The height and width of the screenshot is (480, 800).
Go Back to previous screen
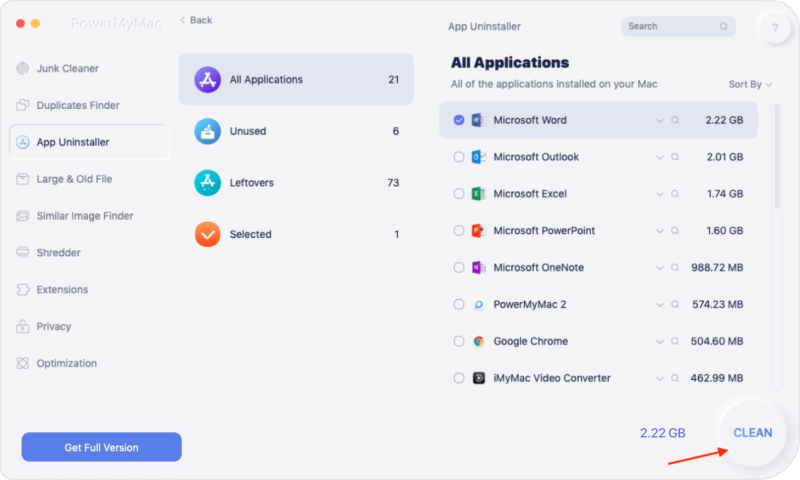pos(196,20)
